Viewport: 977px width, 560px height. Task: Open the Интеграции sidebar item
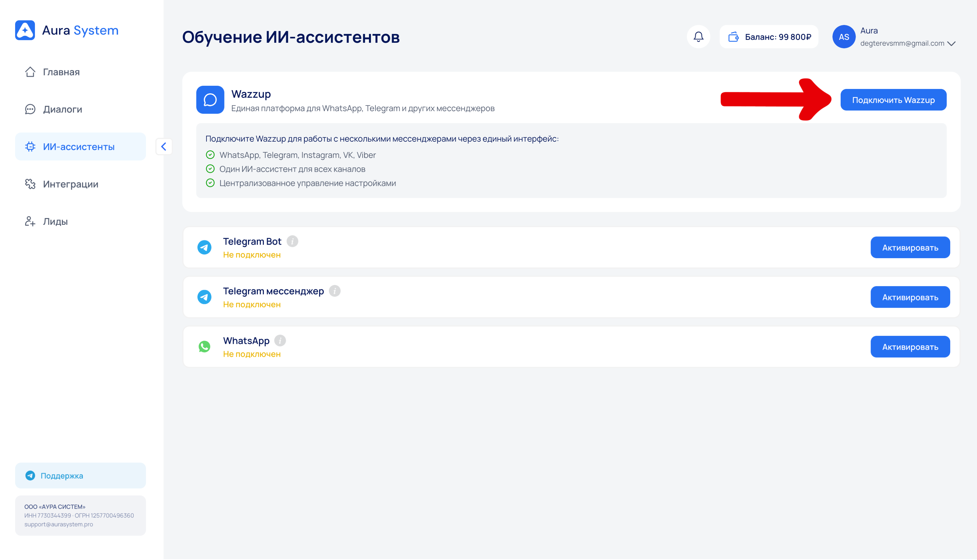pyautogui.click(x=70, y=184)
